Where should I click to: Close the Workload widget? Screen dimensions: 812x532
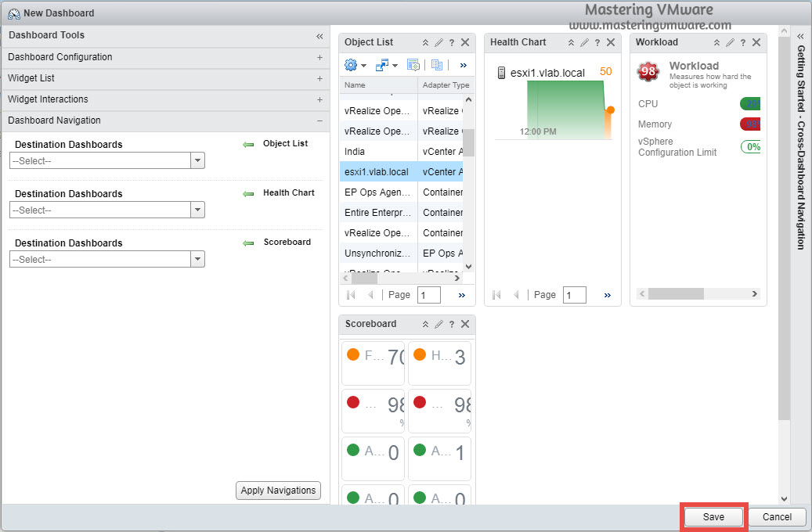756,42
